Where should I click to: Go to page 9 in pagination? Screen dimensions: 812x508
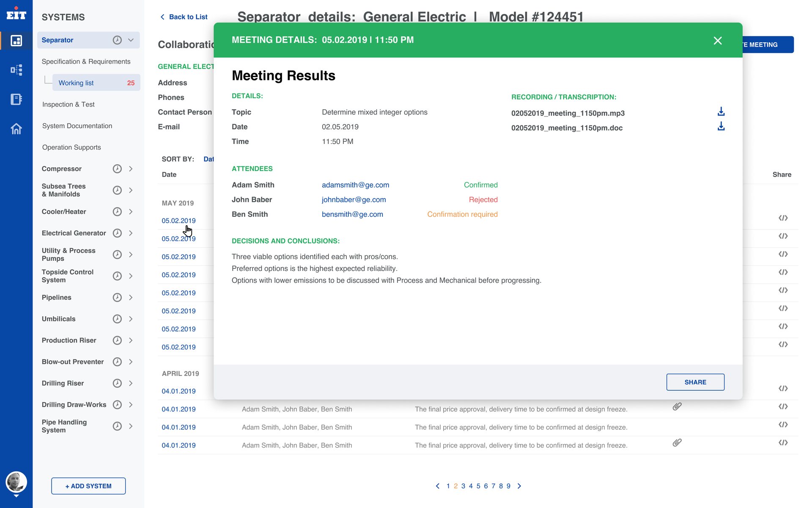coord(508,486)
